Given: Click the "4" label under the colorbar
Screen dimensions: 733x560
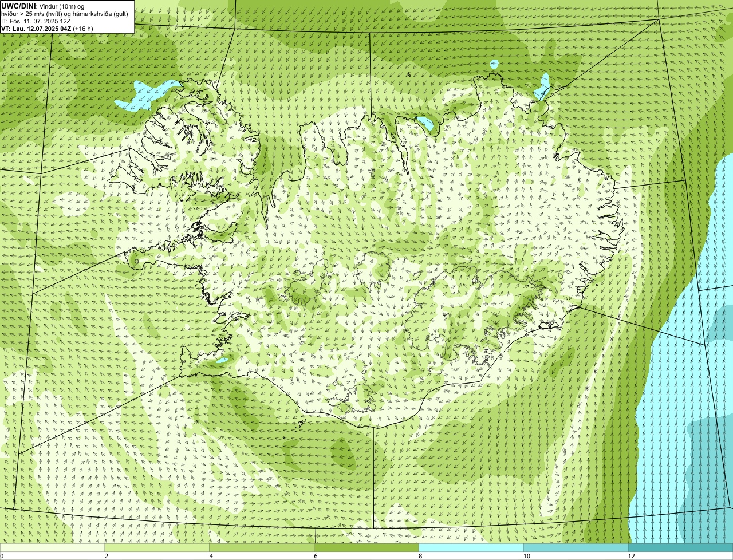Looking at the screenshot, I should click(211, 556).
